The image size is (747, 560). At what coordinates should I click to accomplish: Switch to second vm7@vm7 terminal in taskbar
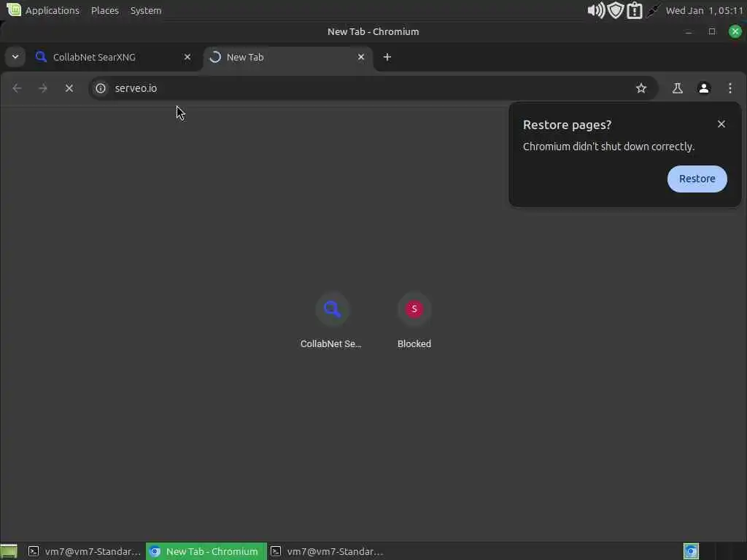point(327,551)
